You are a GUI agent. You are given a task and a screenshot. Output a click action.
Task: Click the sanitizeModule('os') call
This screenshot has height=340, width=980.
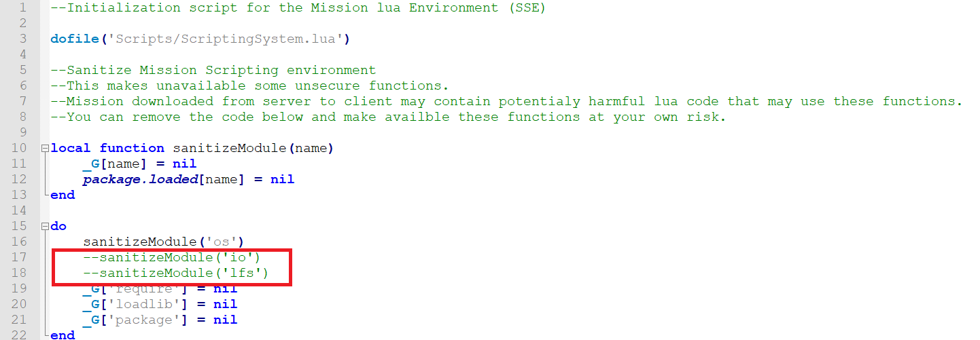tap(163, 242)
